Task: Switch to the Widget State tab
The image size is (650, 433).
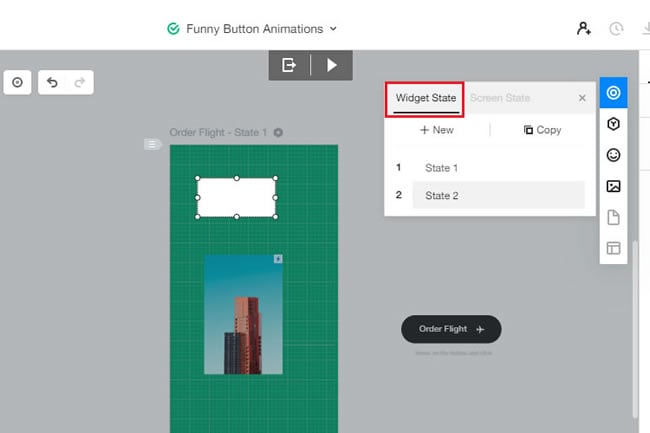Action: pos(425,99)
